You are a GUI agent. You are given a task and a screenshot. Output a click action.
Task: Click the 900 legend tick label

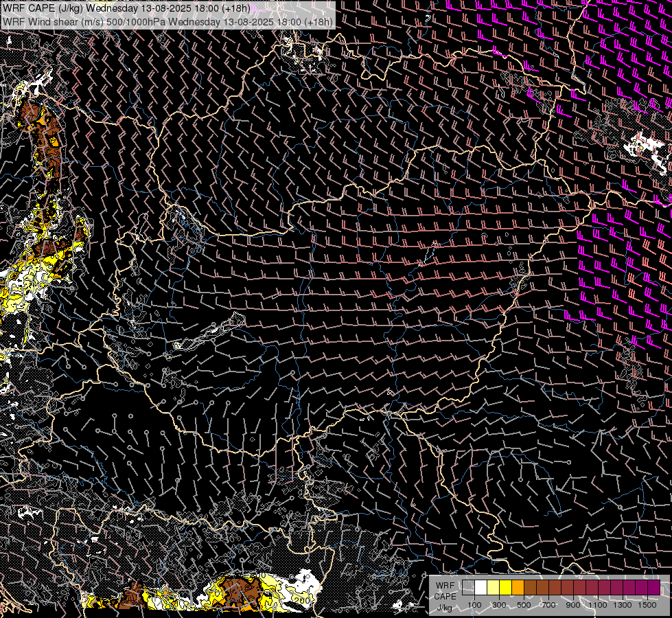tap(573, 605)
